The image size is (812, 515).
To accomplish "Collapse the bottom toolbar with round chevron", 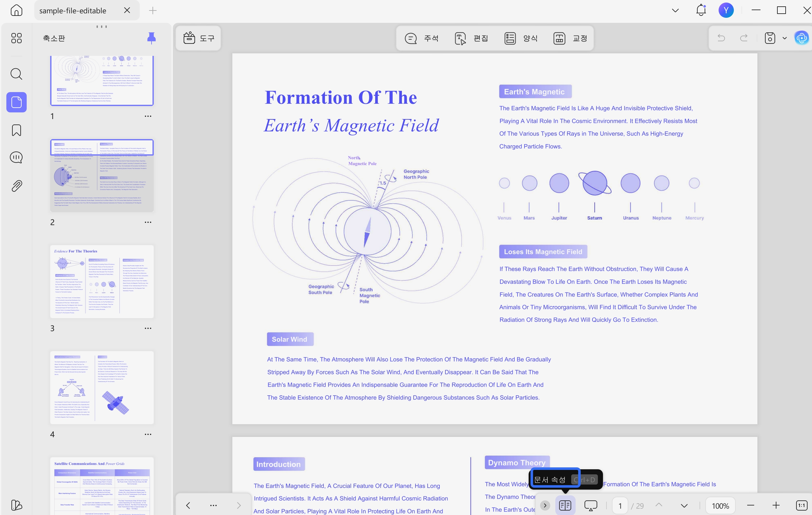I will [x=545, y=505].
